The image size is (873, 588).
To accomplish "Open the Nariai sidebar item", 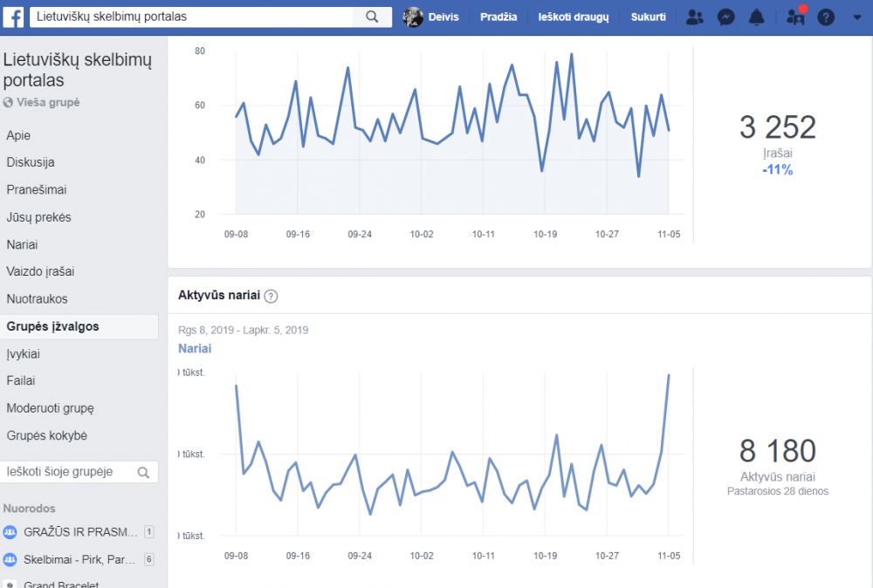I will click(x=23, y=245).
